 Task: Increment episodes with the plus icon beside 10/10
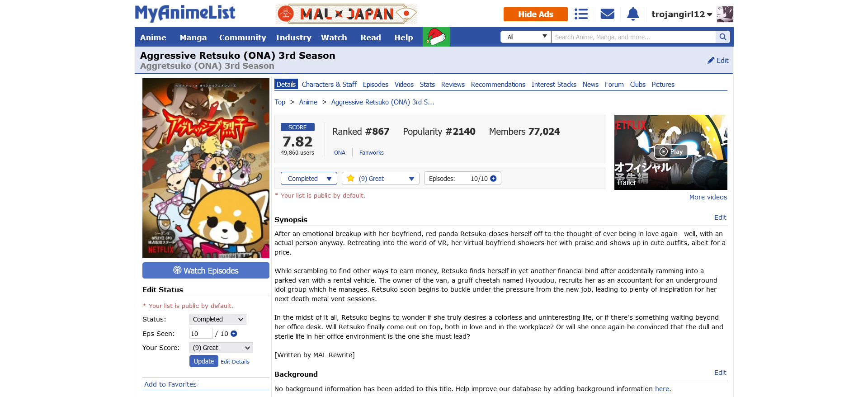point(493,179)
